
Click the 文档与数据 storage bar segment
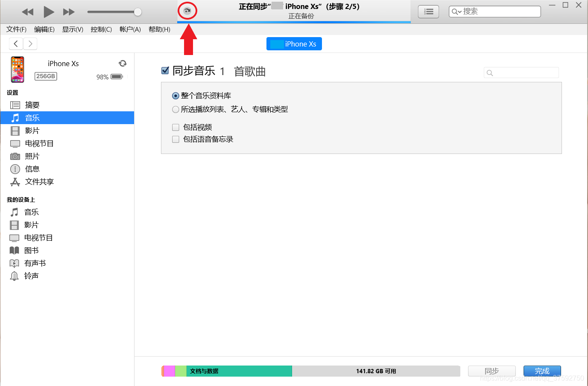click(x=239, y=371)
